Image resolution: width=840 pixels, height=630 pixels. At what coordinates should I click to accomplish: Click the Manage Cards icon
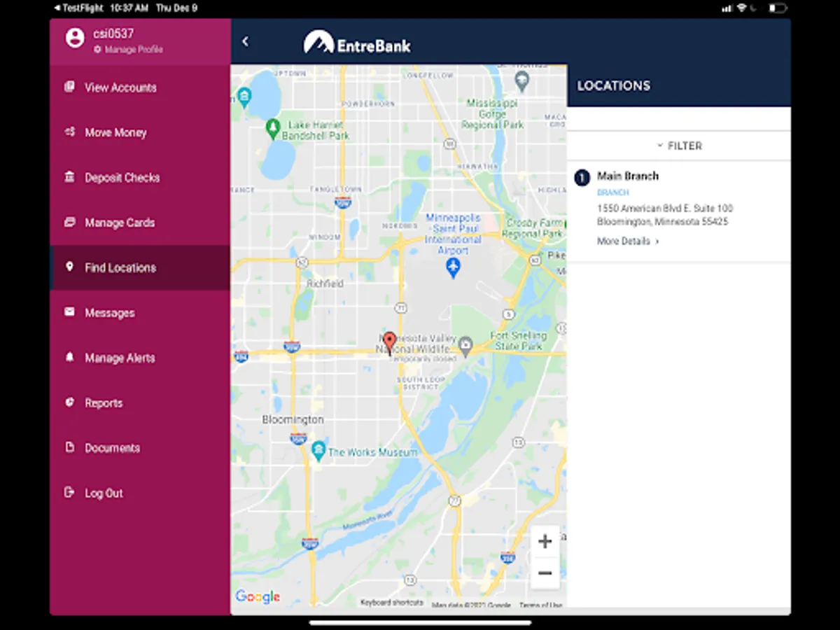pos(69,222)
